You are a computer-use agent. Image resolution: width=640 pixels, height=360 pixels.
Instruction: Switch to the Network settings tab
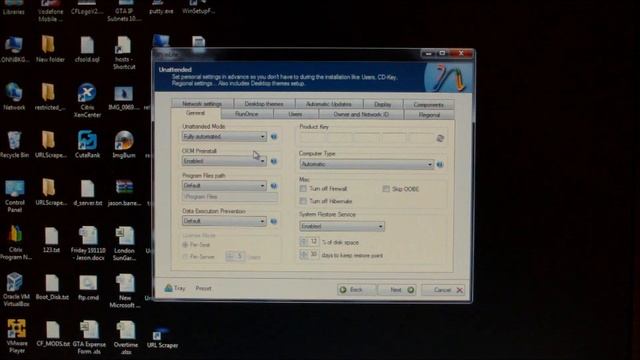click(202, 104)
